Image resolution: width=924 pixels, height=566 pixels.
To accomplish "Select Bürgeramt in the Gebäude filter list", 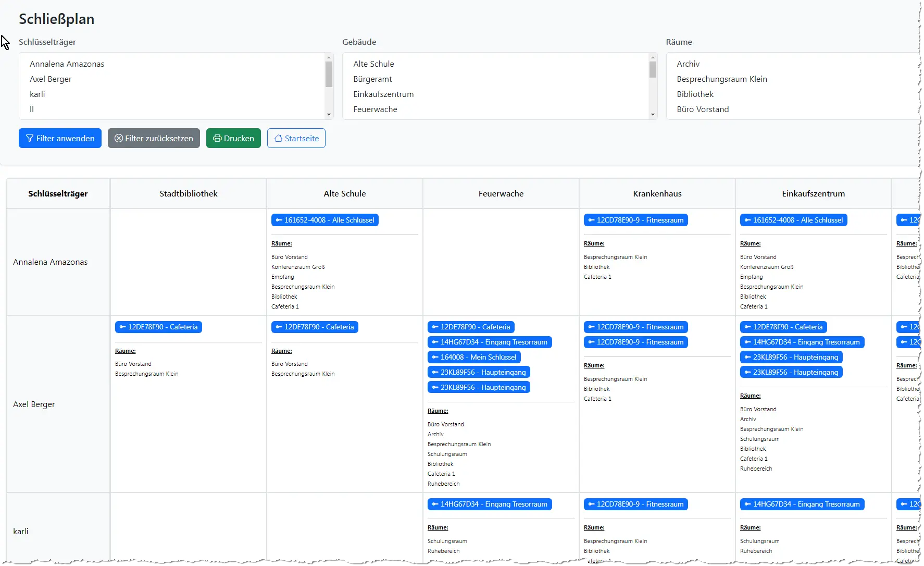I will tap(372, 79).
